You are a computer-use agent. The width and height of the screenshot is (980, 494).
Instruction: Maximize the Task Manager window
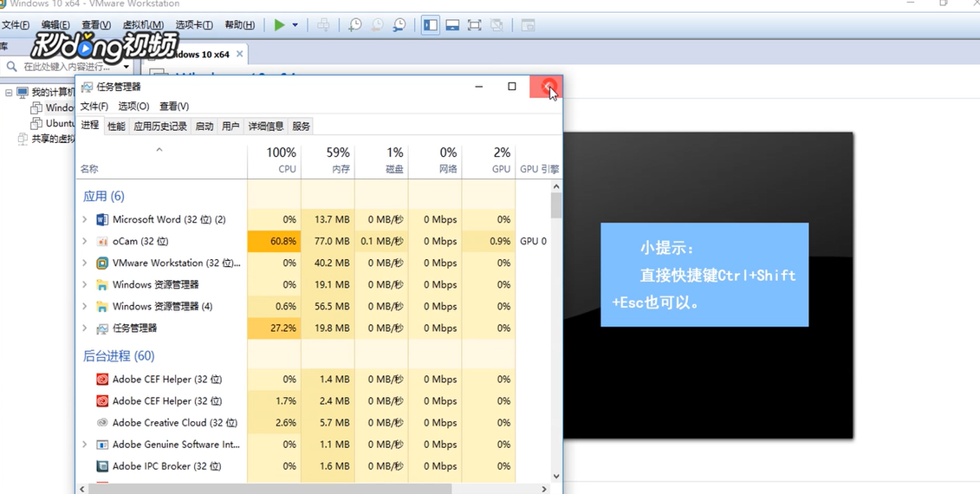point(512,87)
